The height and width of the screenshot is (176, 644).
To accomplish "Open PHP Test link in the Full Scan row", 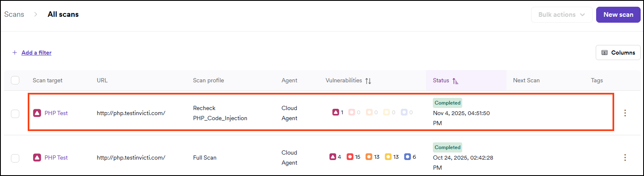I will pos(56,158).
